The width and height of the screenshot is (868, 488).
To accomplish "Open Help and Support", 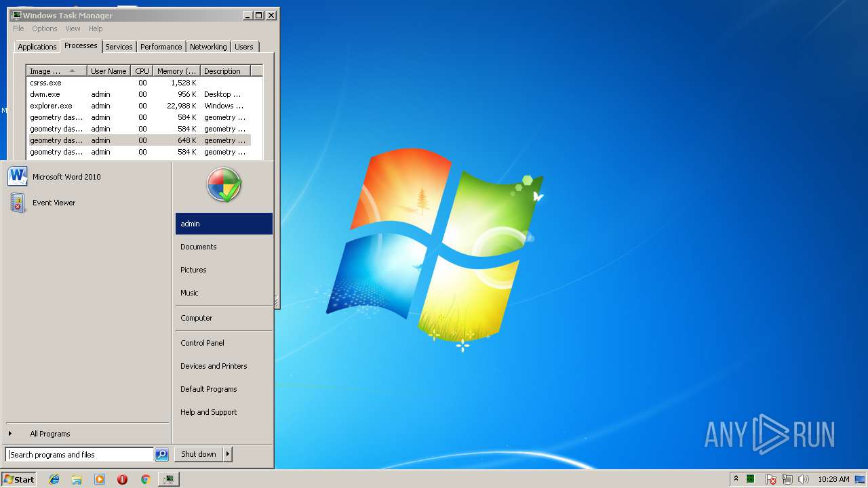I will (224, 412).
